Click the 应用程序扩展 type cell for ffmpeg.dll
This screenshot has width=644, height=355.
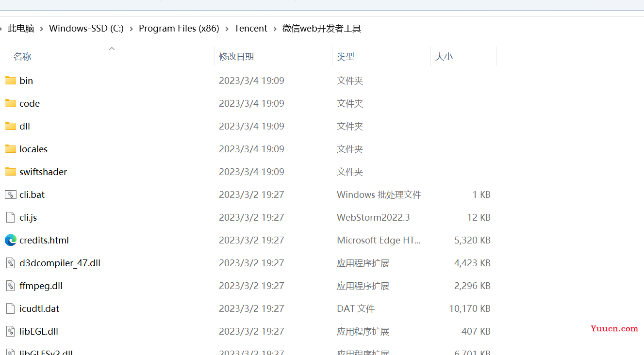363,286
